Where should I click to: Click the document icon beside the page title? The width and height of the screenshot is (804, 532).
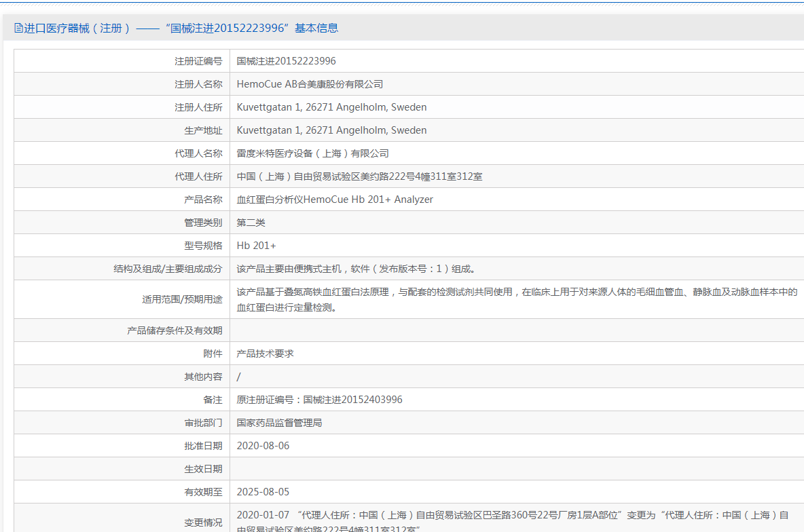point(18,28)
